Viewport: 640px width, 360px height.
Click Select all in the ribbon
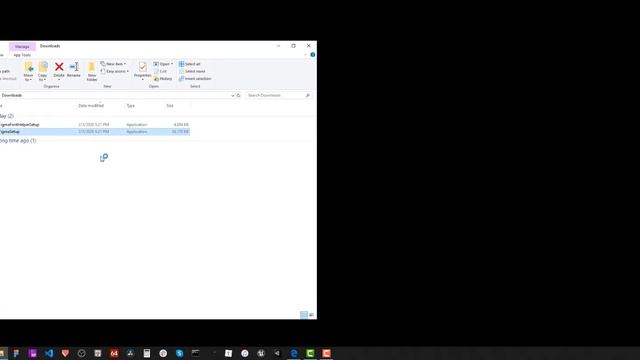tap(189, 64)
